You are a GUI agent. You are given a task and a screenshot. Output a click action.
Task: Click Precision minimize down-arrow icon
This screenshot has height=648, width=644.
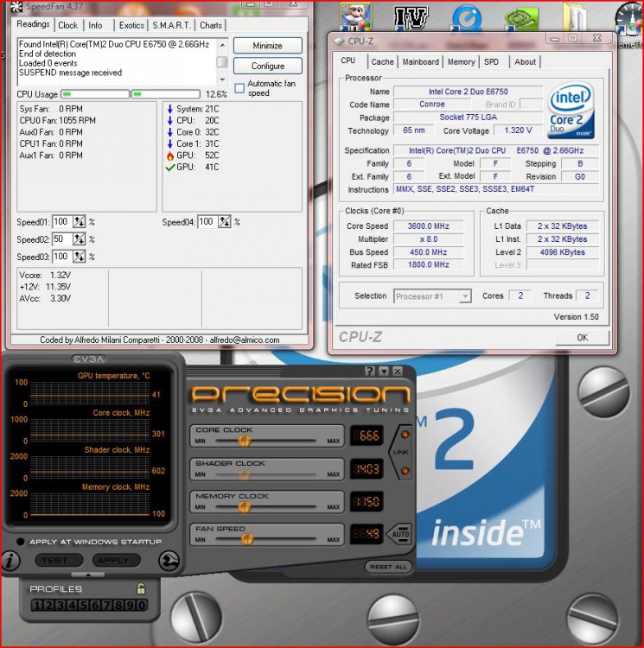point(384,371)
